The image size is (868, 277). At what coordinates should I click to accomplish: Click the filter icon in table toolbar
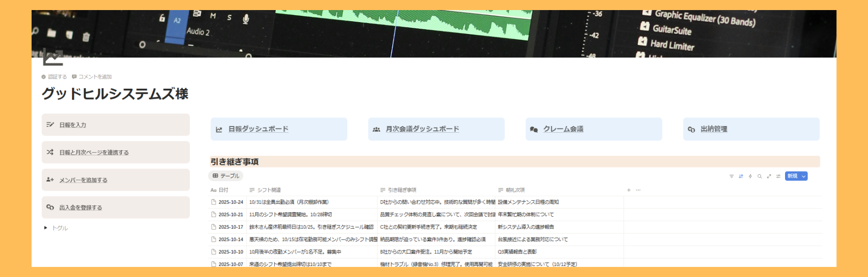(x=731, y=176)
